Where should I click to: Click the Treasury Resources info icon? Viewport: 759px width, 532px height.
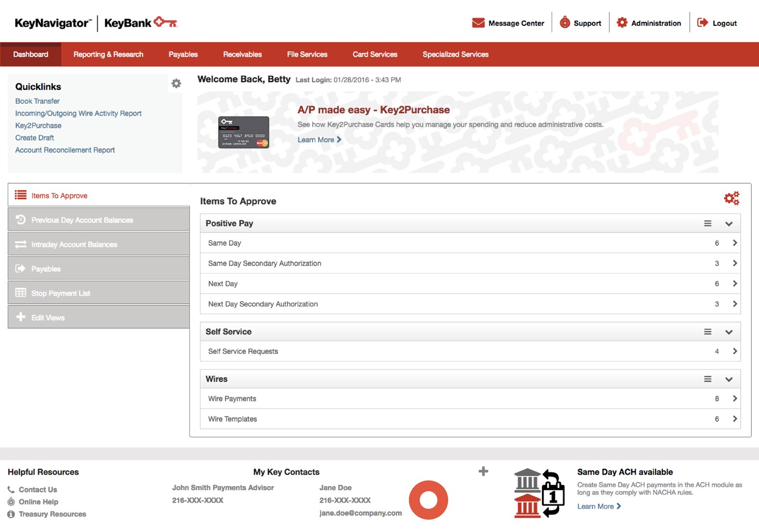[11, 514]
